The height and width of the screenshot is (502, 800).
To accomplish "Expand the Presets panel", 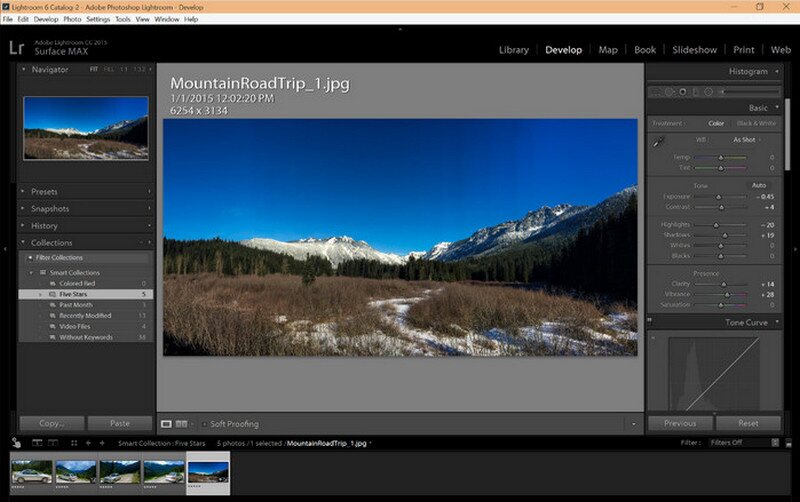I will [x=23, y=191].
